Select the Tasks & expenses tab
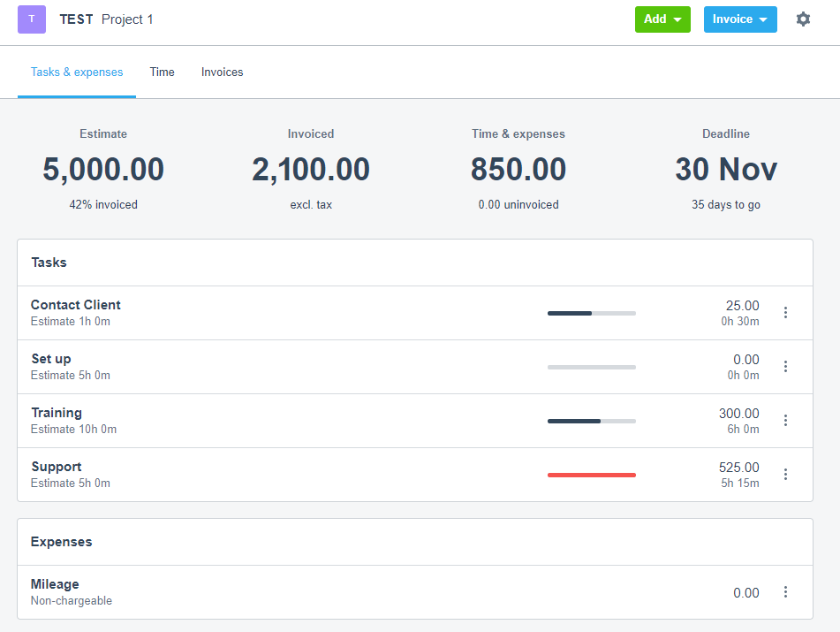Screen dimensions: 840x632 [77, 72]
